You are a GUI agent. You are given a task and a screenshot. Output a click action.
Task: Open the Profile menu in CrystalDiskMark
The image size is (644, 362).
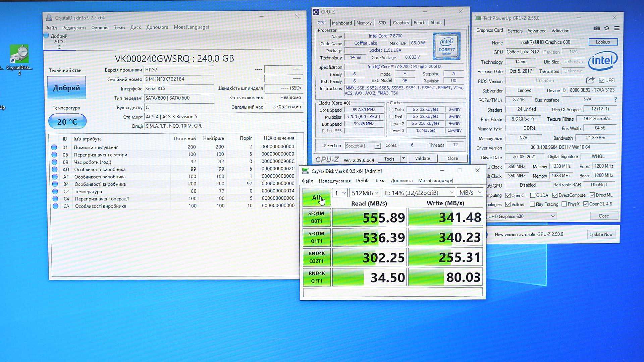point(363,181)
